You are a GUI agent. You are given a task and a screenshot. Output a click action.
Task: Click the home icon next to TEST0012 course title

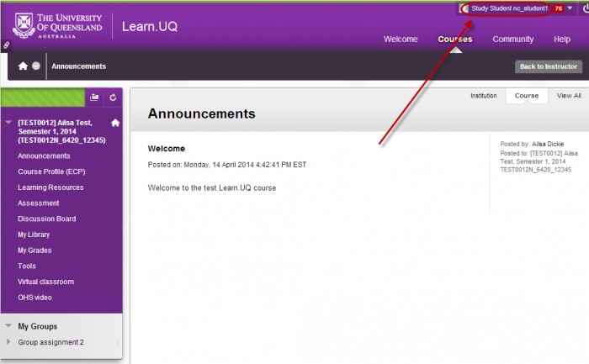(x=115, y=123)
